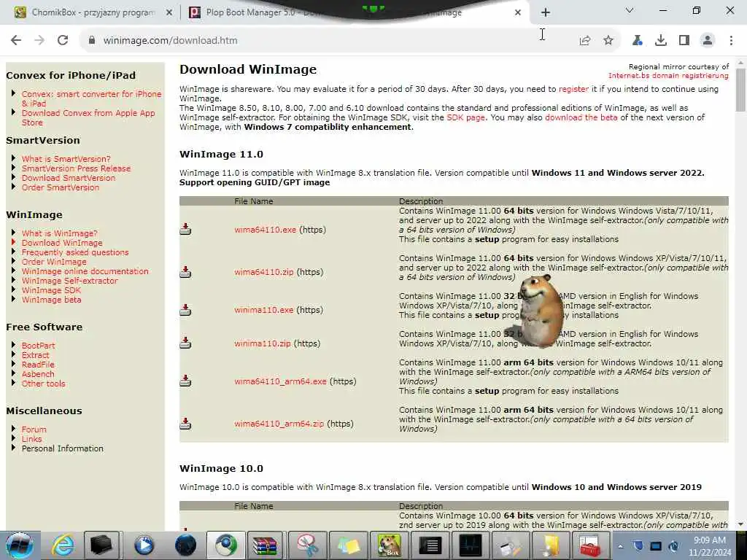The image size is (747, 560).
Task: Open WinRAR from the taskbar
Action: (264, 545)
